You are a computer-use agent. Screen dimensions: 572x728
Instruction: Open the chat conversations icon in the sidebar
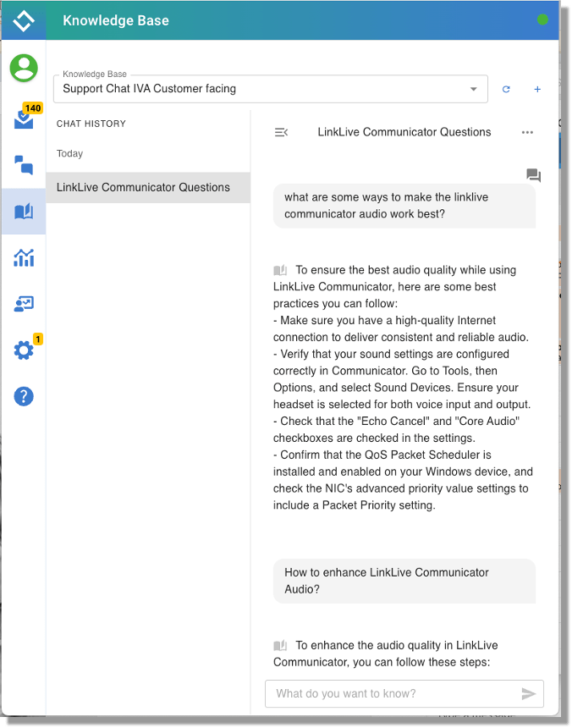24,165
